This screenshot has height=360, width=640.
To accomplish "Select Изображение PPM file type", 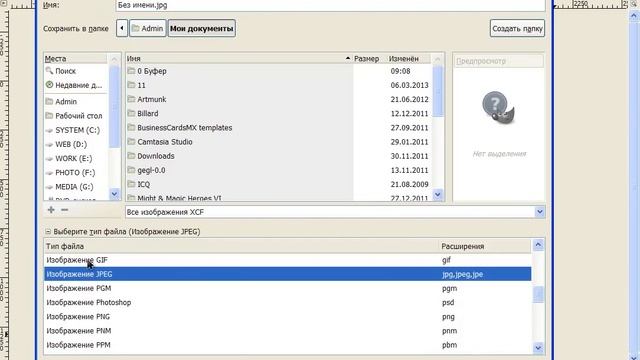I will click(288, 345).
